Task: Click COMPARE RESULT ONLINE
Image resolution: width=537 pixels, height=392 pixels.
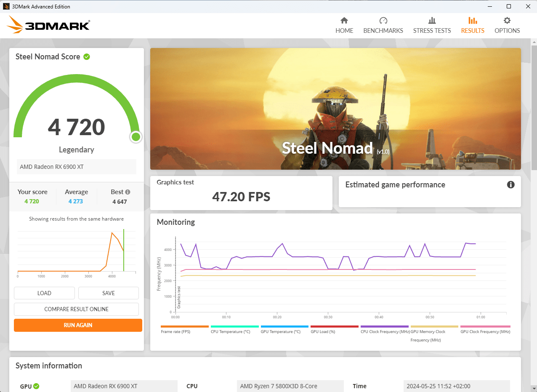Action: [76, 309]
